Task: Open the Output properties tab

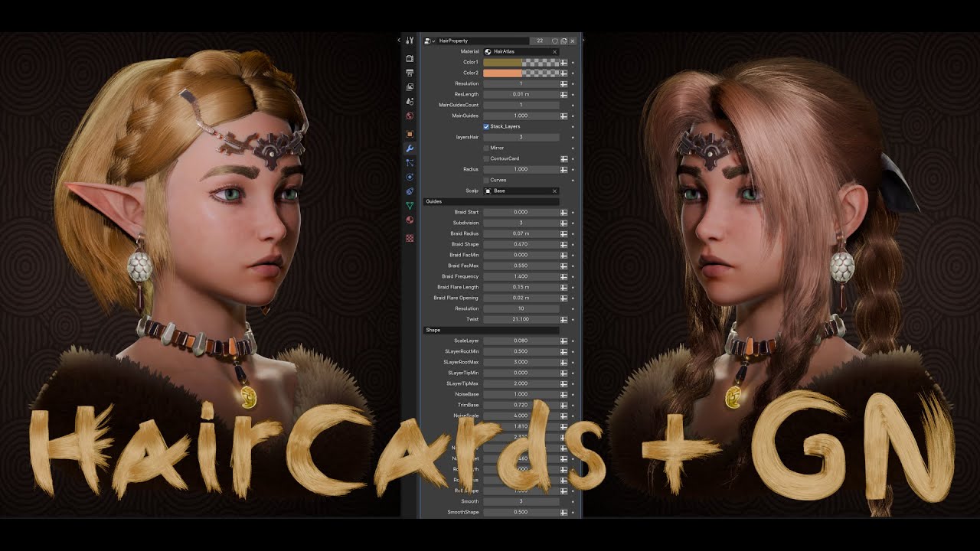Action: [410, 73]
